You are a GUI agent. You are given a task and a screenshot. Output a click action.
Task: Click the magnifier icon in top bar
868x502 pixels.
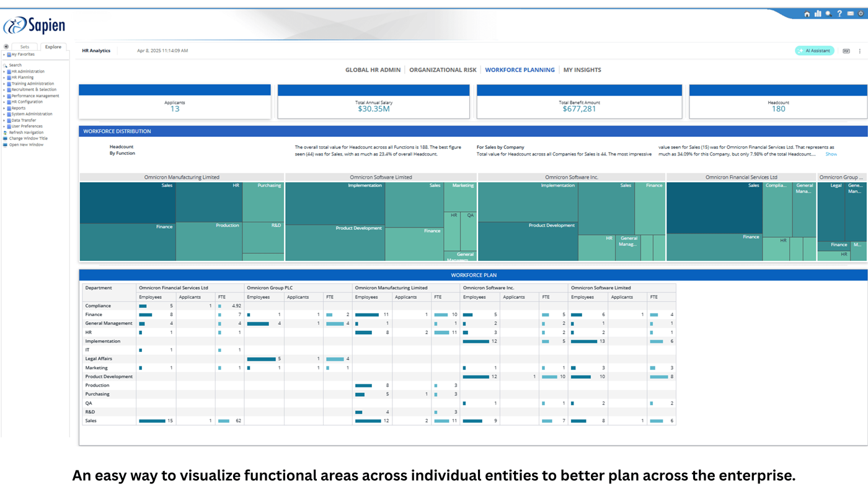click(x=829, y=14)
